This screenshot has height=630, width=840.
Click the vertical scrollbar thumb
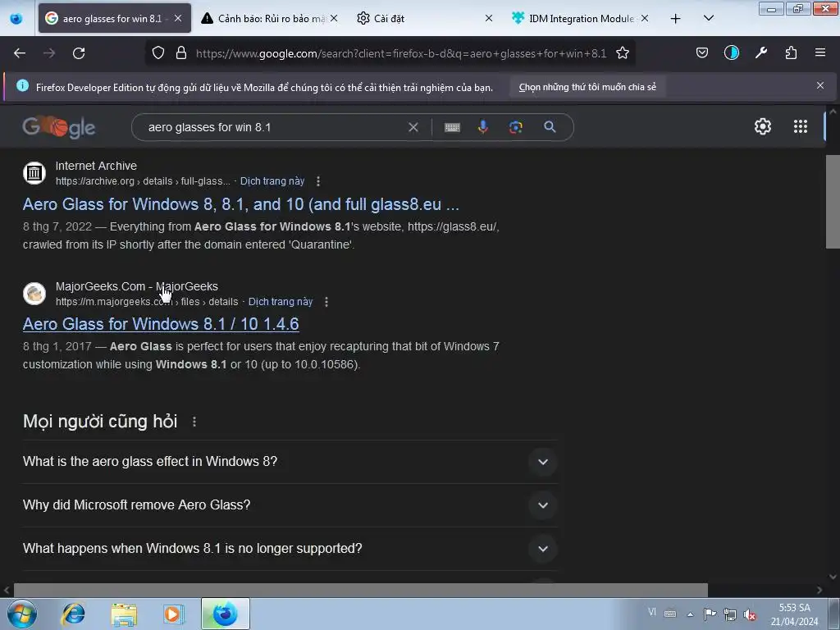pos(833,201)
